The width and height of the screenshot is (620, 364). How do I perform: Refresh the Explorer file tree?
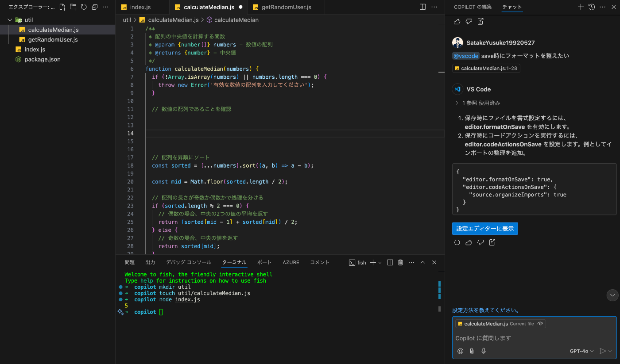tap(84, 7)
